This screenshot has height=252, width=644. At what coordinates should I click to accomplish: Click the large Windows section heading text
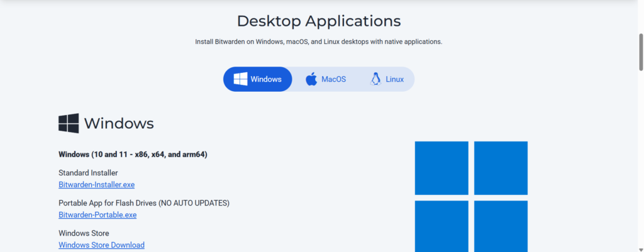(x=119, y=124)
